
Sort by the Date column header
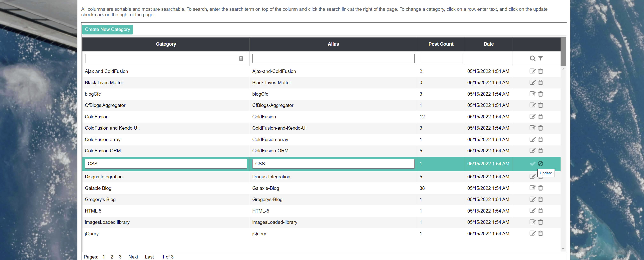pos(489,44)
